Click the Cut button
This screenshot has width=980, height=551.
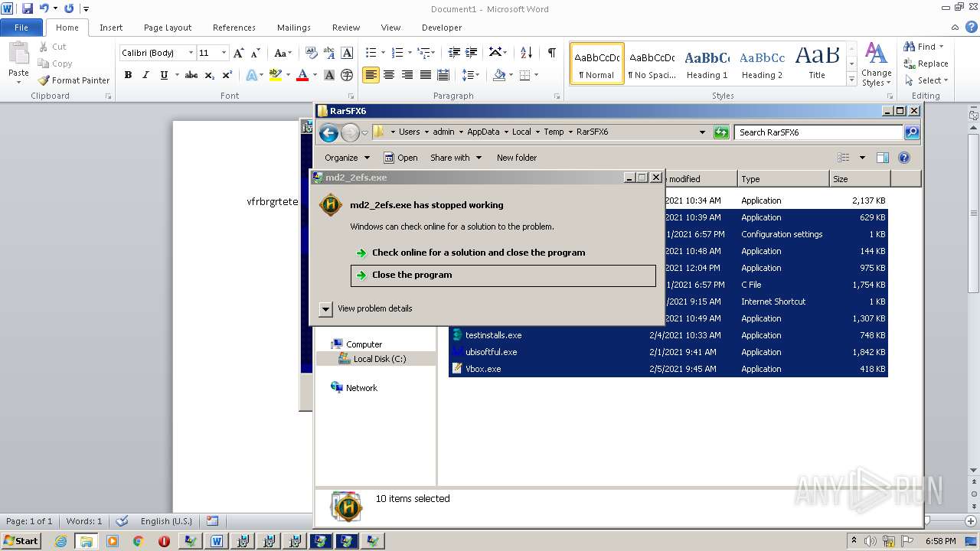tap(53, 47)
